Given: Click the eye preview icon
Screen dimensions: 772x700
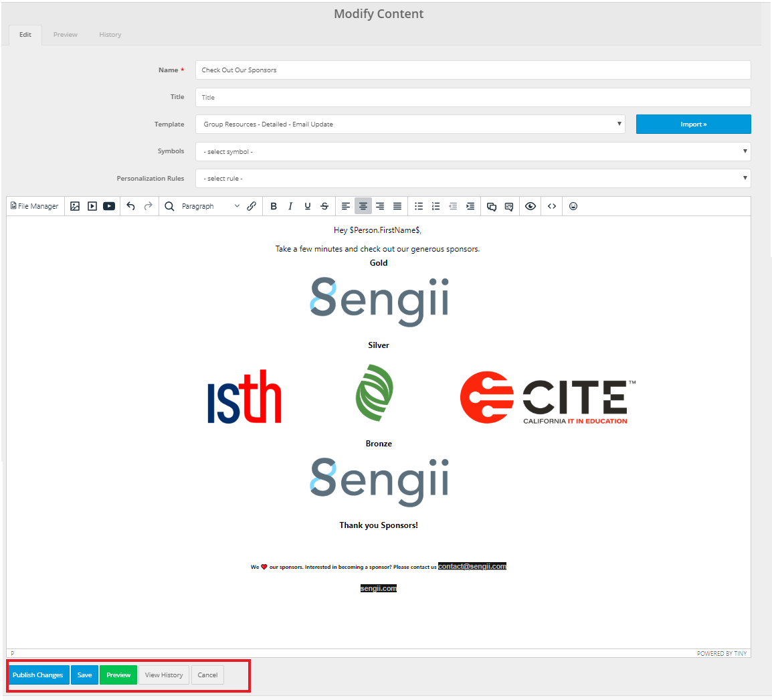Looking at the screenshot, I should [x=530, y=206].
